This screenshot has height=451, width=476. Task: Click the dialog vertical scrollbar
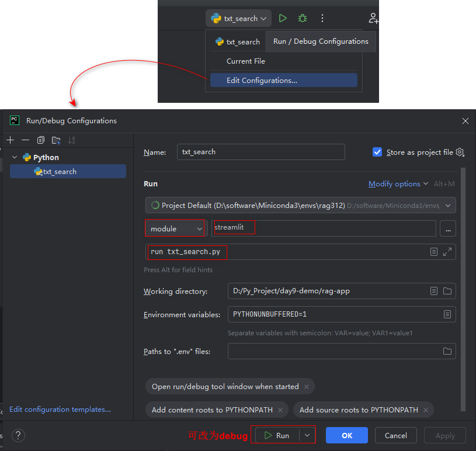(x=463, y=289)
